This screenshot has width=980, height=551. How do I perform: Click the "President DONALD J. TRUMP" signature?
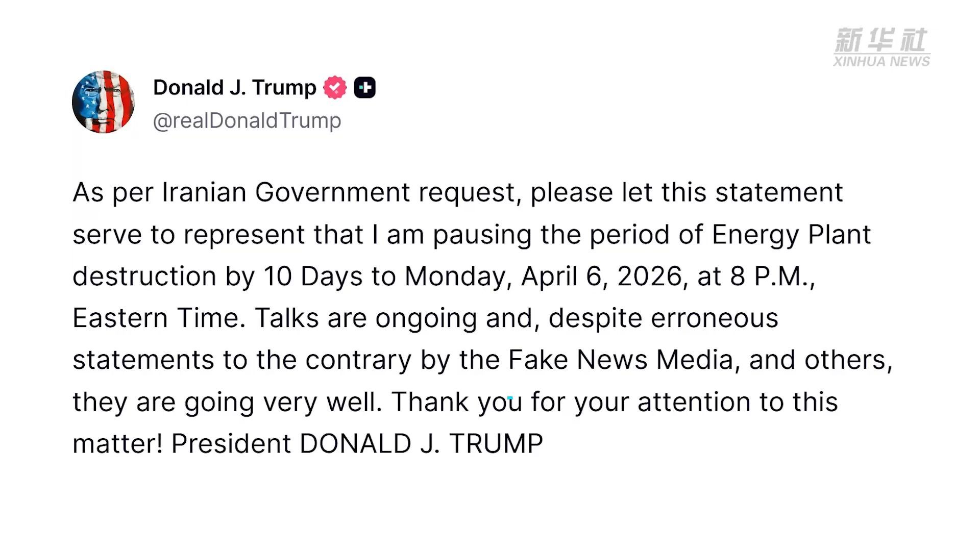(x=356, y=444)
